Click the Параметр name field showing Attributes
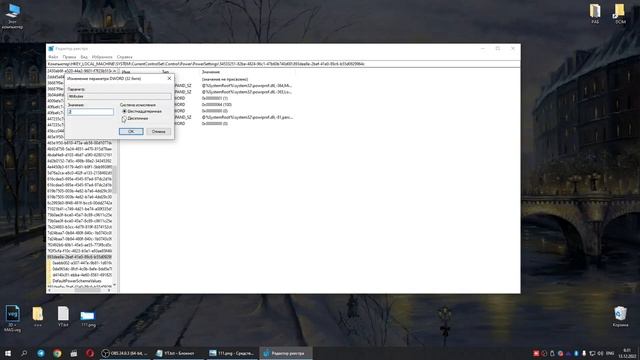Image resolution: width=640 pixels, height=360 pixels. click(119, 96)
